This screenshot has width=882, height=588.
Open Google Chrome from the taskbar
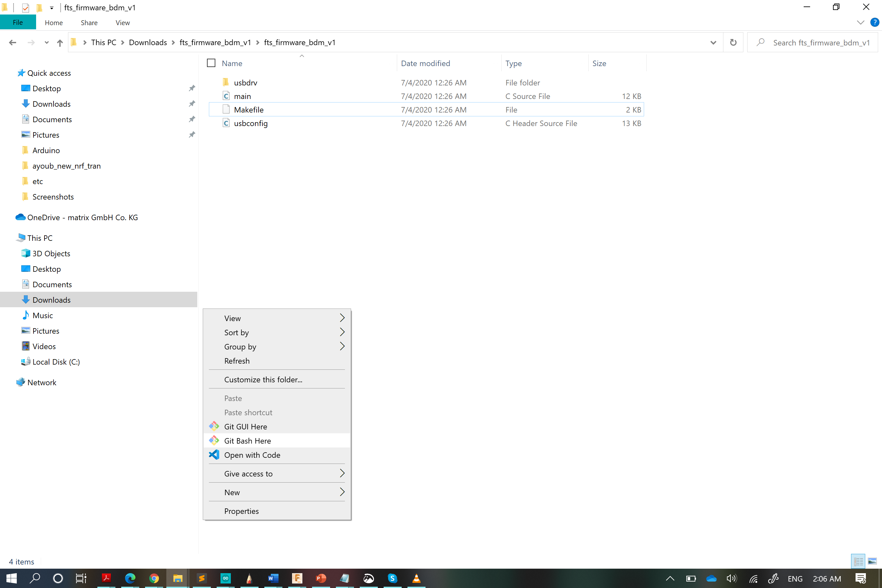point(154,578)
